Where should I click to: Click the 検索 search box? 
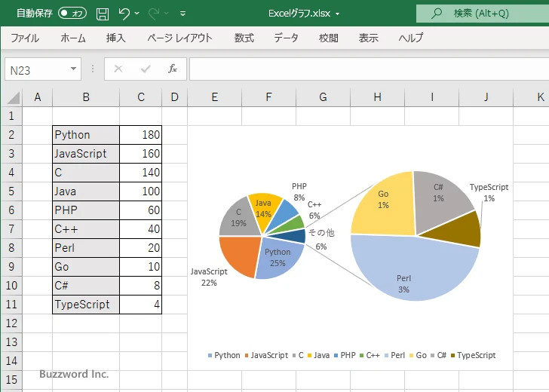[x=483, y=14]
